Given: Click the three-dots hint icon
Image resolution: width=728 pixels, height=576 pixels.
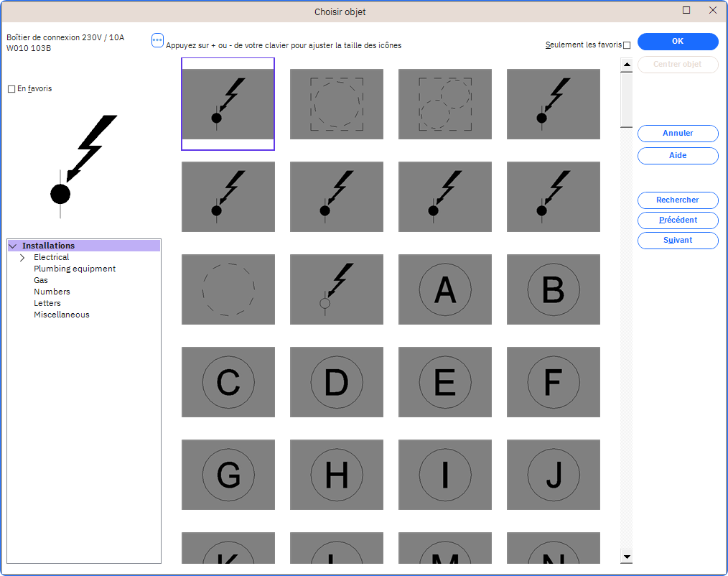Looking at the screenshot, I should click(x=158, y=41).
